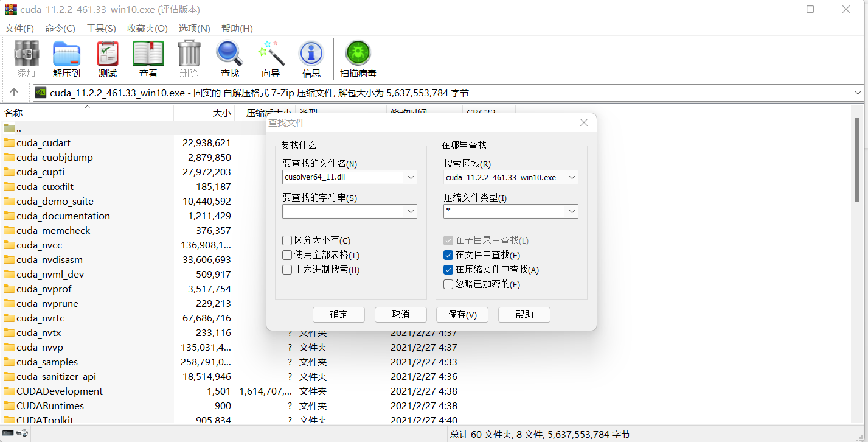Screen dimensions: 868x442
Task: Enable 十六进制搜索 checkbox
Action: (287, 270)
